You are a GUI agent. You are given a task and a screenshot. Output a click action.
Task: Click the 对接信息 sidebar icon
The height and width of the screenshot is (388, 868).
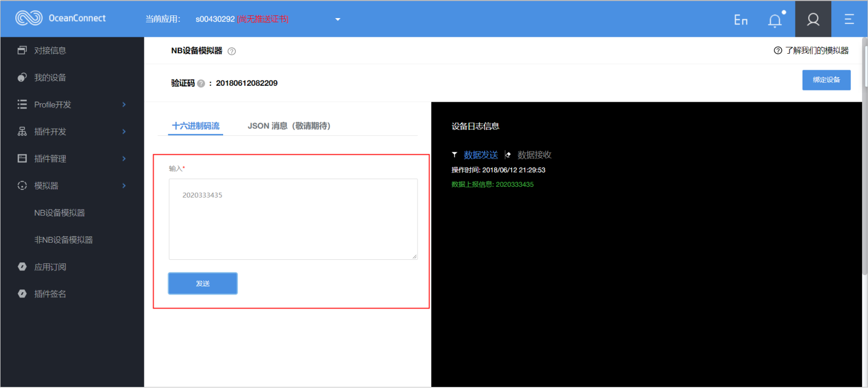tap(22, 50)
